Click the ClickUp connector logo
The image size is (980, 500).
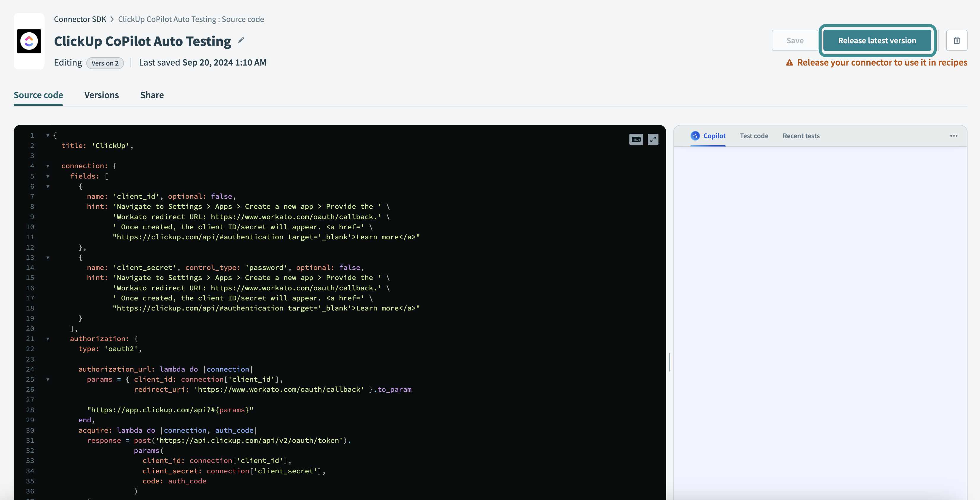tap(29, 41)
